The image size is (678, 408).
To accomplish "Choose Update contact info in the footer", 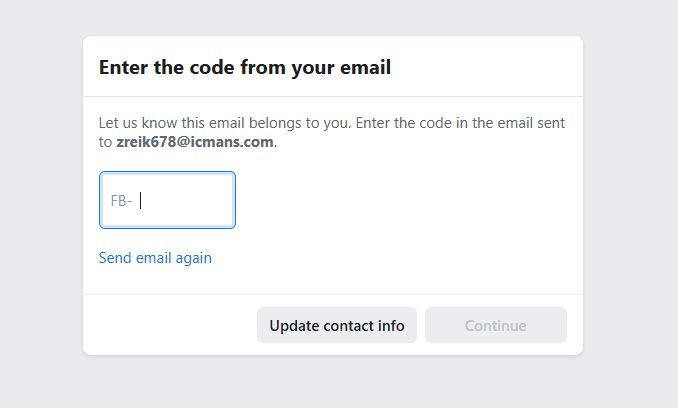I will [x=336, y=325].
